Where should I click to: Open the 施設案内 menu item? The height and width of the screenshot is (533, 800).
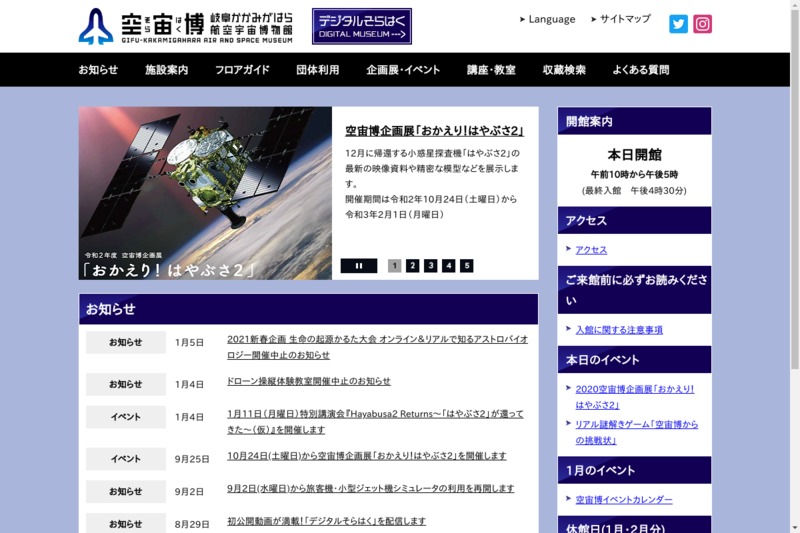pyautogui.click(x=166, y=70)
